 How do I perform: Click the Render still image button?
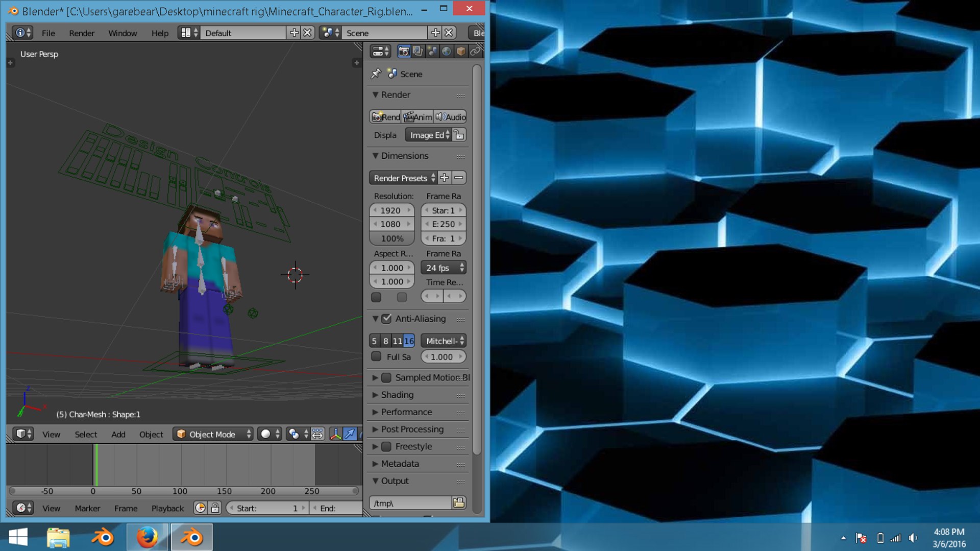click(385, 116)
